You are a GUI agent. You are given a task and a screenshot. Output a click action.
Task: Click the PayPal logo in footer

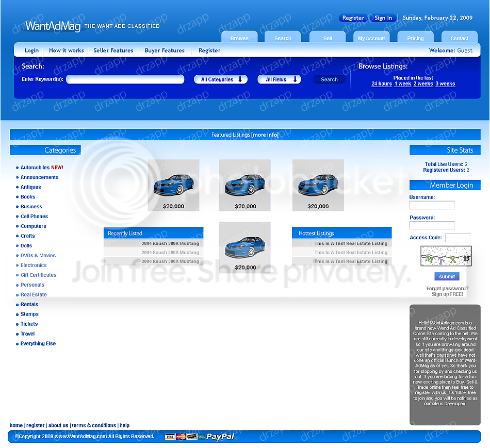tap(220, 437)
